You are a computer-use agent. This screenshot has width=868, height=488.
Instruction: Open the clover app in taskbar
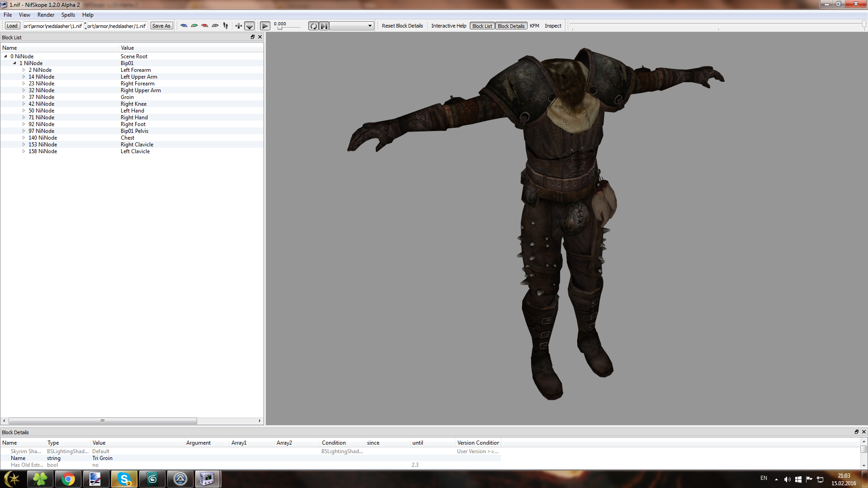[x=40, y=479]
